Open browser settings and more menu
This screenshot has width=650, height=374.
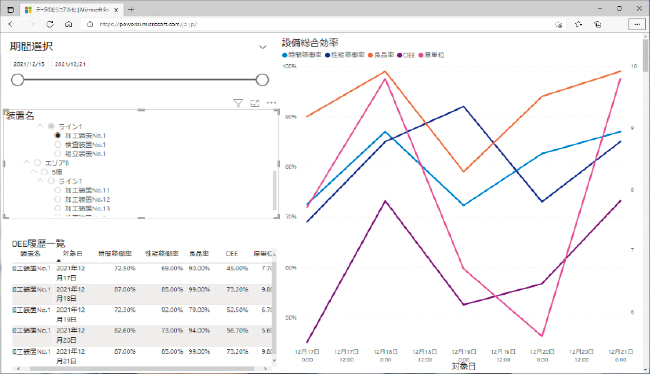tap(637, 24)
